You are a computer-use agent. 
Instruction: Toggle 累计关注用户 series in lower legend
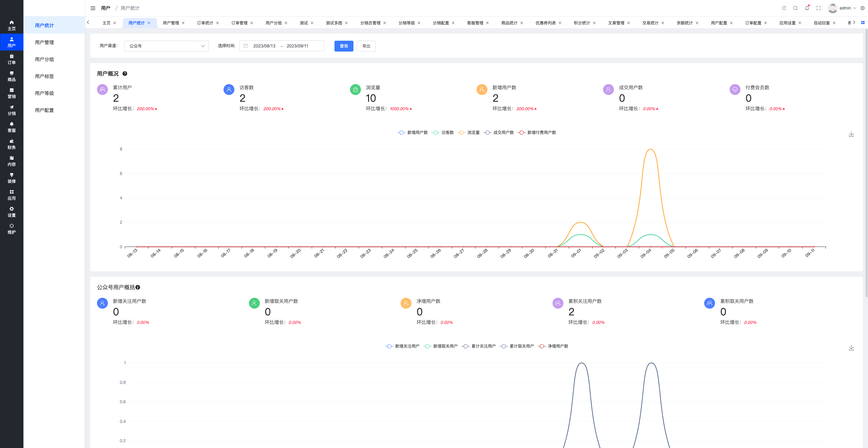click(479, 346)
